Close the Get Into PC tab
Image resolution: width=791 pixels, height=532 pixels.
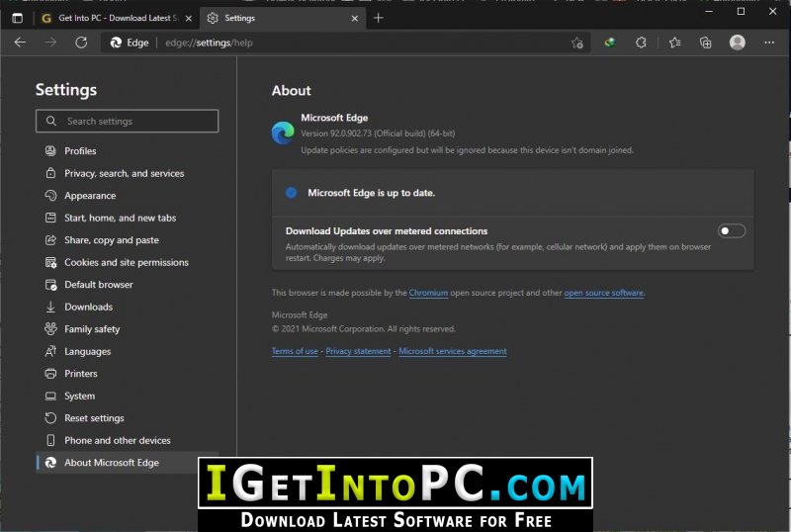[x=188, y=18]
